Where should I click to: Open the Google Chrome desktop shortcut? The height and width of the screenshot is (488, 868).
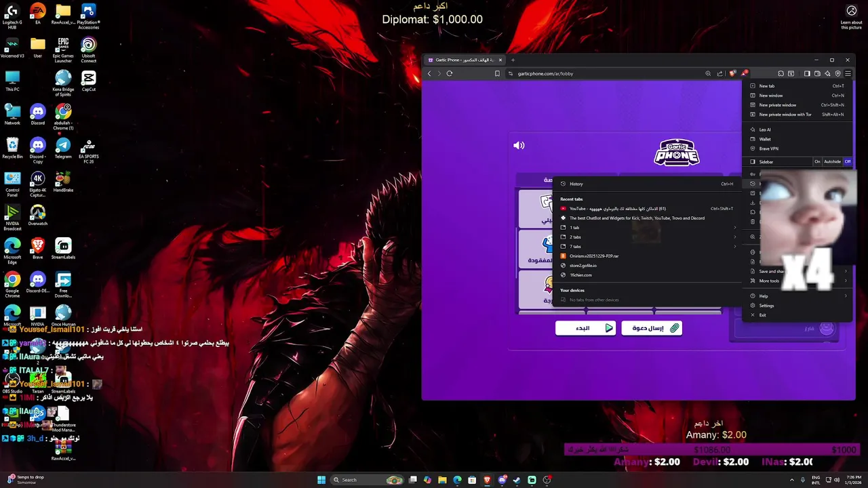12,285
